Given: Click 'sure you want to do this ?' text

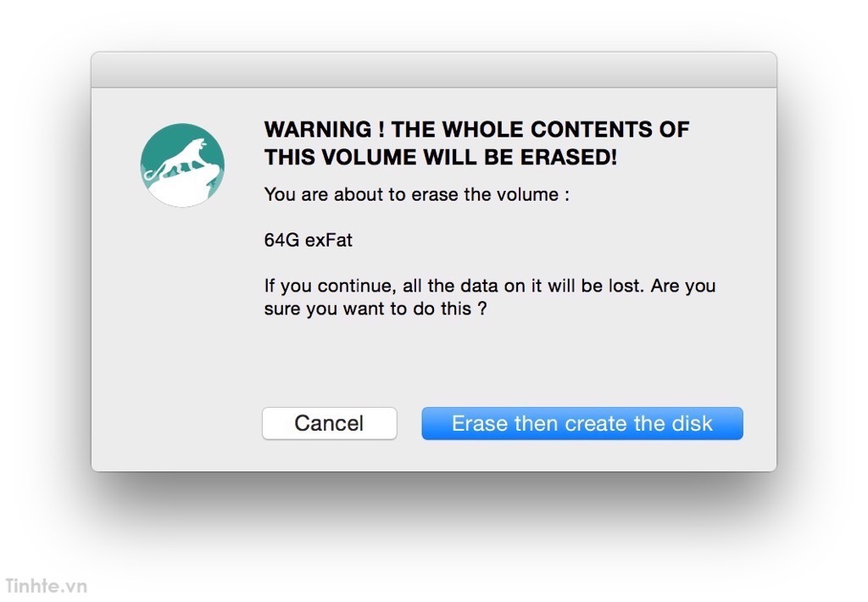Looking at the screenshot, I should click(x=376, y=309).
